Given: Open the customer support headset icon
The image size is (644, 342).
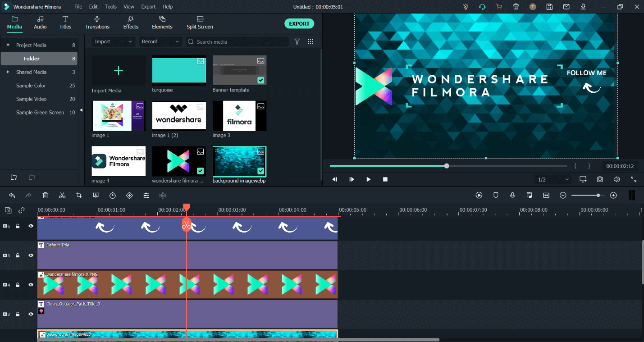Looking at the screenshot, I should pos(482,7).
